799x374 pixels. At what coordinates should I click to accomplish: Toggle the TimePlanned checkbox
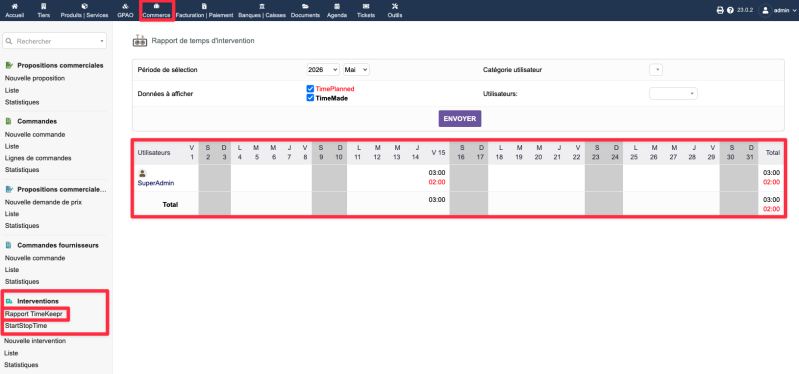pos(310,89)
